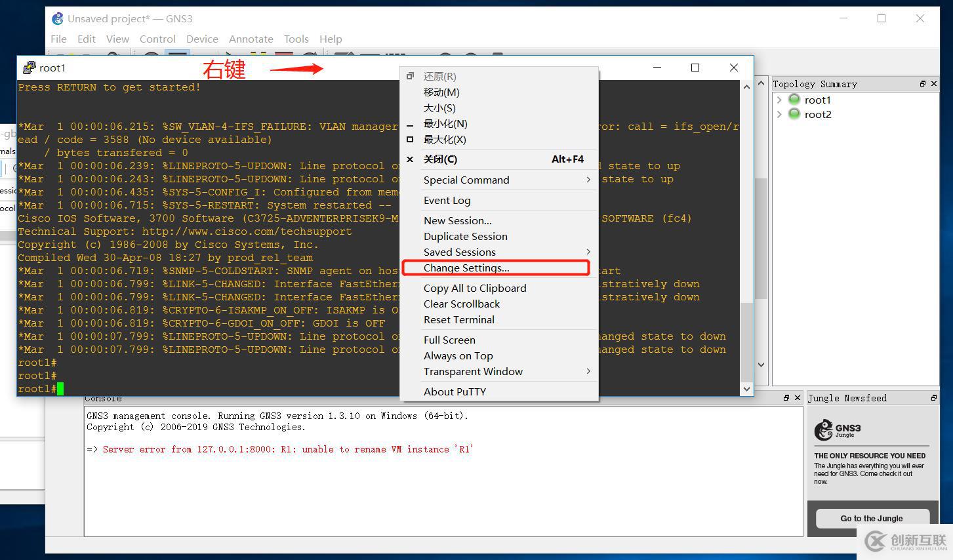Choose Duplicate Session from context menu
This screenshot has height=560, width=953.
(x=499, y=236)
